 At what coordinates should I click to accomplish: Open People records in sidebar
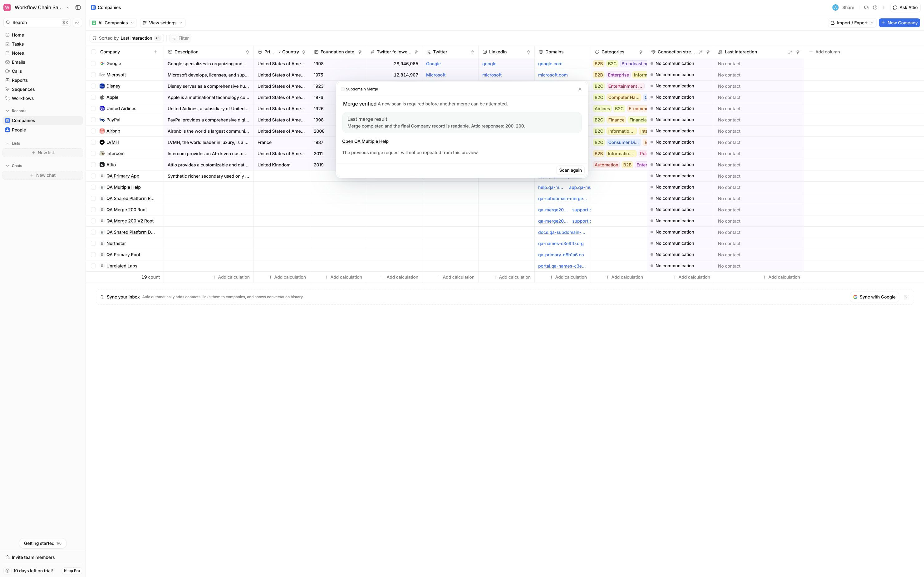[43, 130]
